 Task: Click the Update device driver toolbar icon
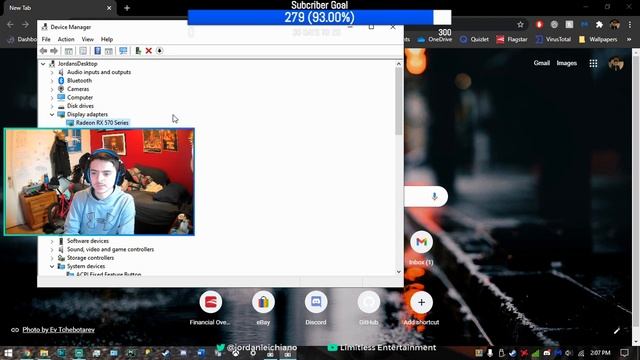pyautogui.click(x=138, y=51)
